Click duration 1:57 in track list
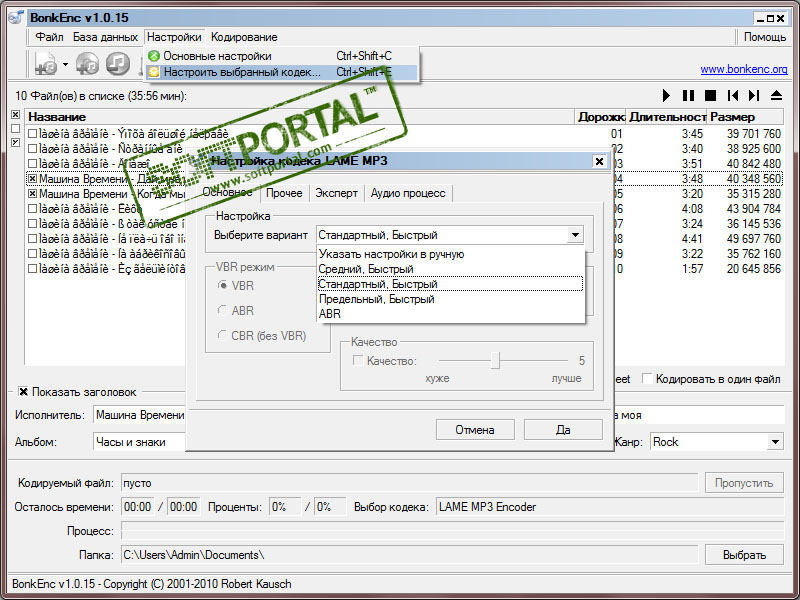 692,268
